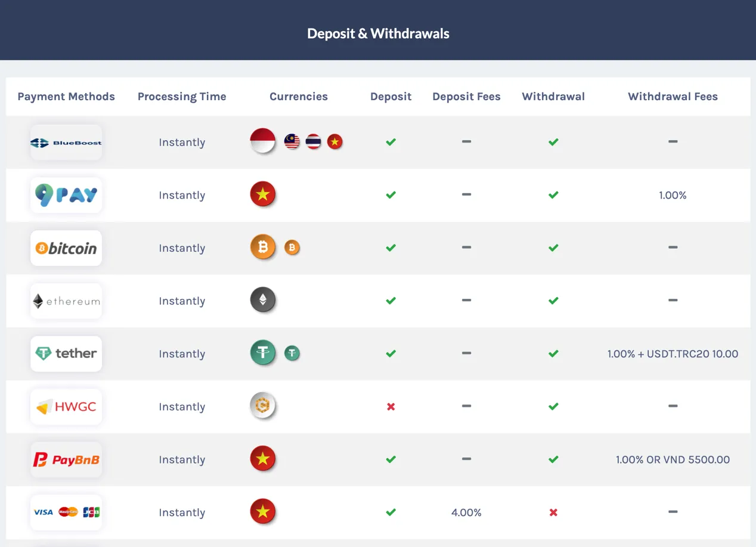Click the green deposit checkmark for PayBnB
Image resolution: width=756 pixels, height=547 pixels.
click(391, 459)
